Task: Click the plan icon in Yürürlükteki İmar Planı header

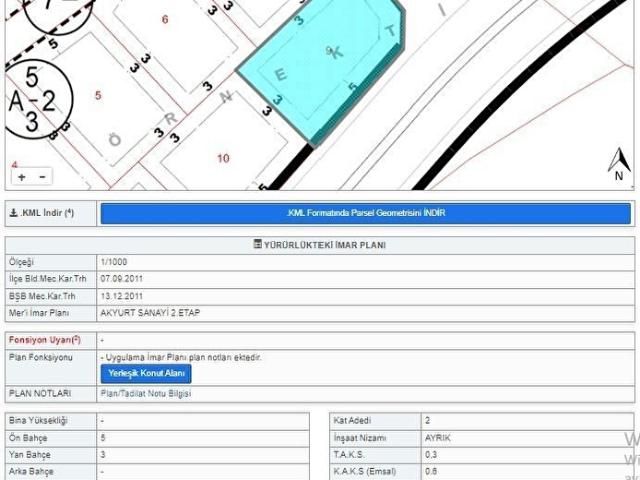Action: (x=259, y=245)
